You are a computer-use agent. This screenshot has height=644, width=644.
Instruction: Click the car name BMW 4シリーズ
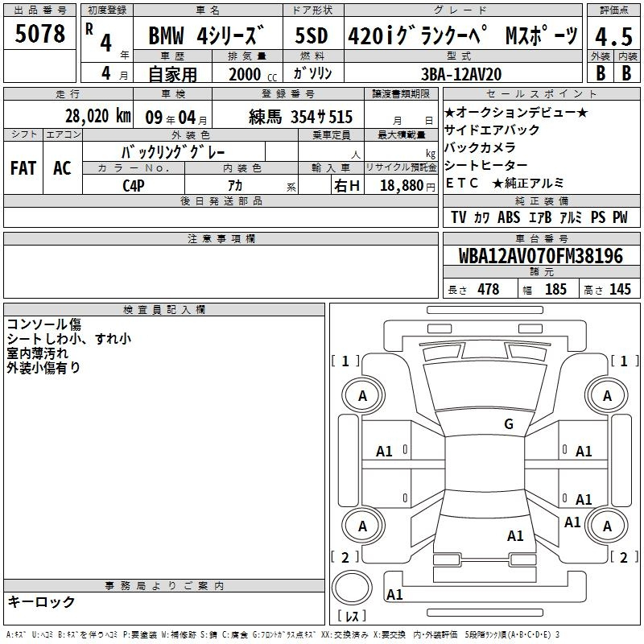click(x=206, y=36)
